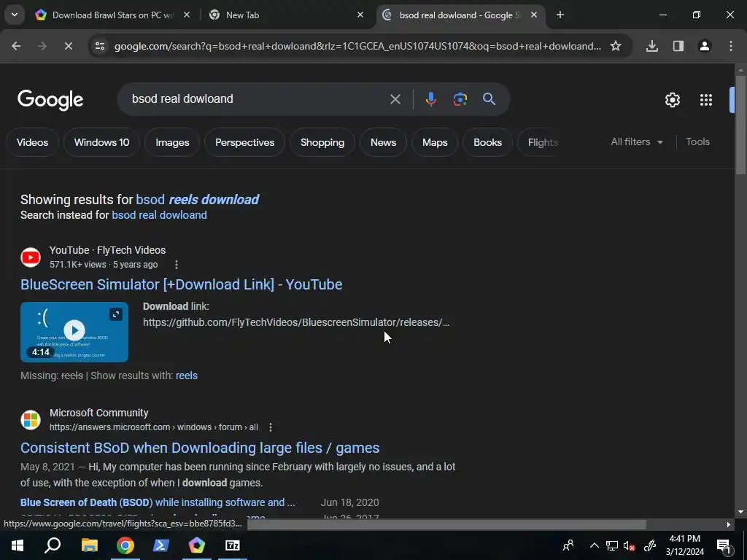Open Windows taskbar search

point(53,545)
